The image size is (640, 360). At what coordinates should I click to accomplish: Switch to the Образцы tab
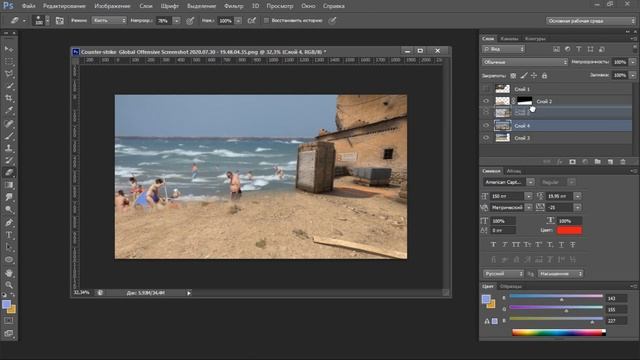point(511,287)
